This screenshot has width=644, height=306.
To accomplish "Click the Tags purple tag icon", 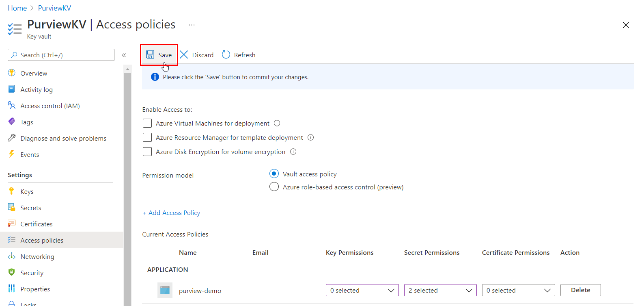I will pos(11,122).
